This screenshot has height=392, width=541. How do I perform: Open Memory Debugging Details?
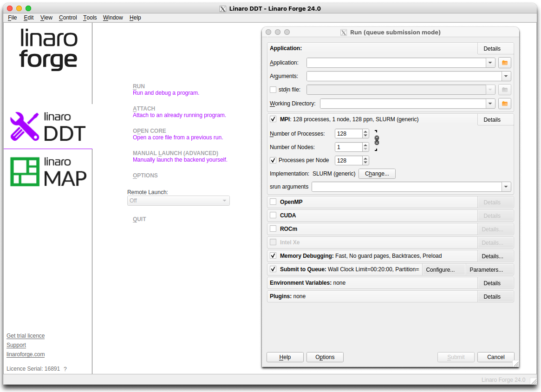click(495, 256)
